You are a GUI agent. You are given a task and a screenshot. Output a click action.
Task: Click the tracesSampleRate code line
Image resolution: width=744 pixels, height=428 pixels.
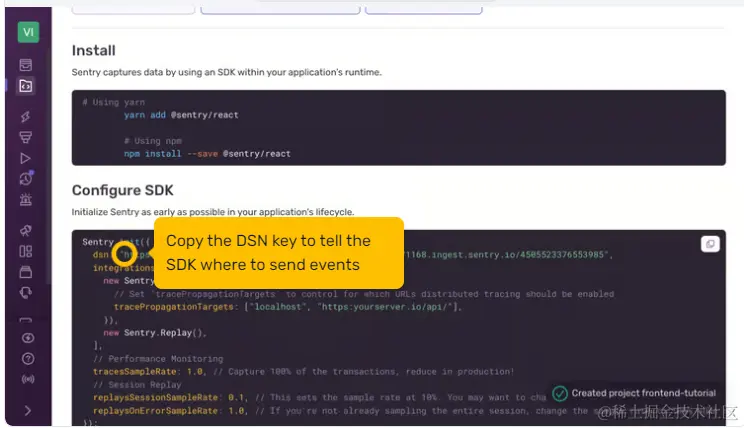click(303, 372)
